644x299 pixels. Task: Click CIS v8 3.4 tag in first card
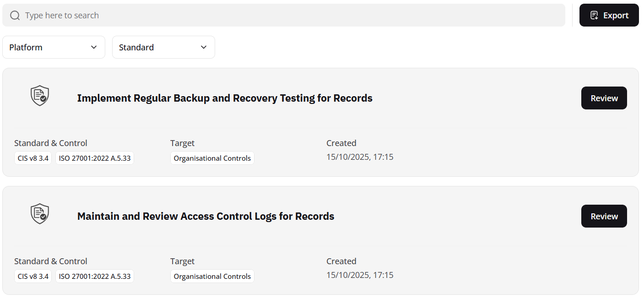click(x=33, y=158)
